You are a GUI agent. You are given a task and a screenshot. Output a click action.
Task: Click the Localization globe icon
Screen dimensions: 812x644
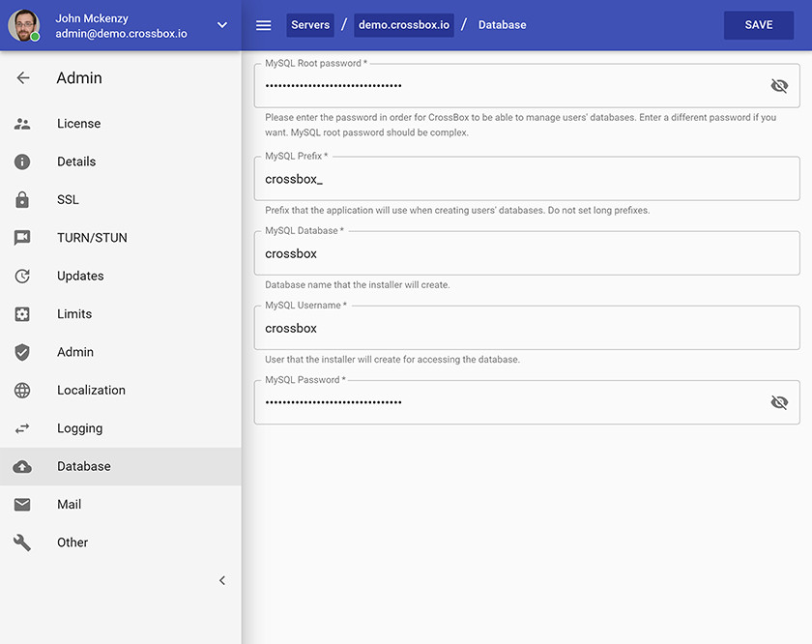coord(22,390)
